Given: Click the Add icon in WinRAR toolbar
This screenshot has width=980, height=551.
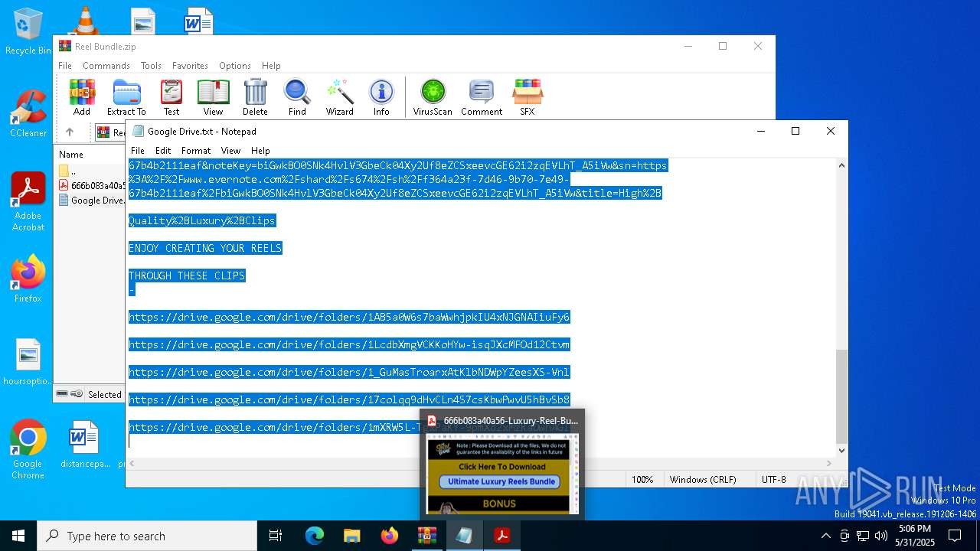Looking at the screenshot, I should 82,97.
